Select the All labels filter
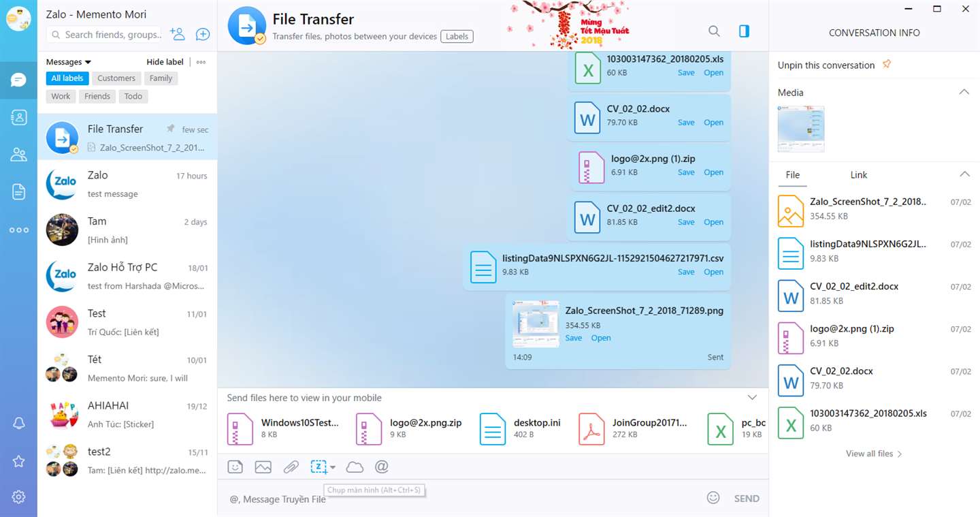The height and width of the screenshot is (517, 980). point(67,78)
